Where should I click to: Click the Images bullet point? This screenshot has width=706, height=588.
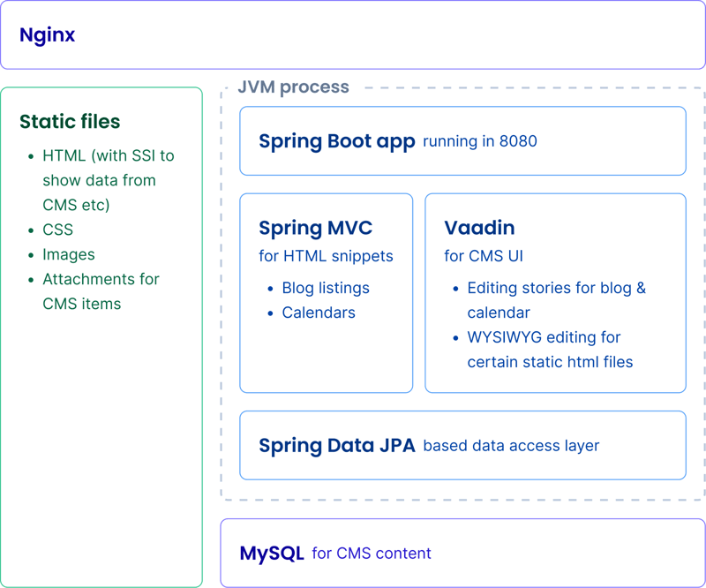[69, 254]
